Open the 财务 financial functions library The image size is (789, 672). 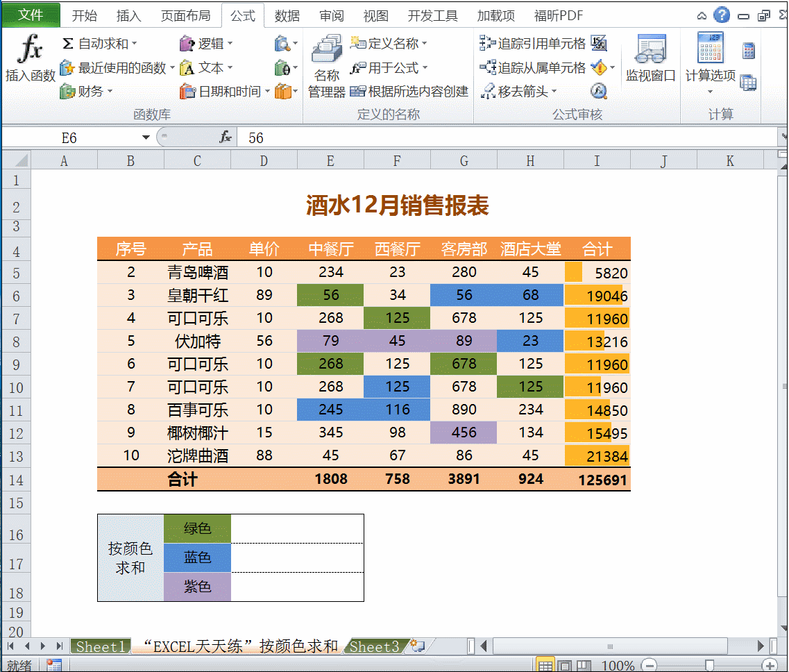click(85, 91)
